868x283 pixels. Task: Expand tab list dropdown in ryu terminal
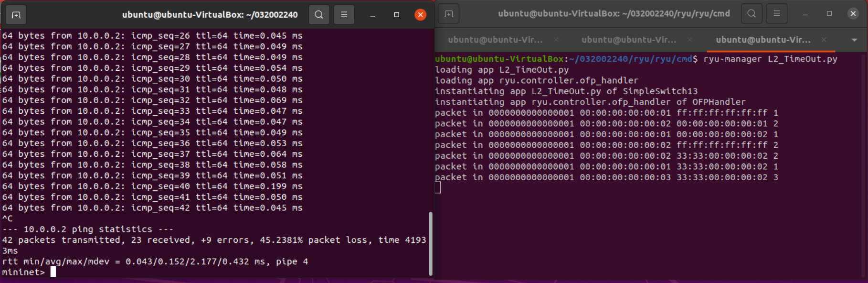pyautogui.click(x=854, y=40)
